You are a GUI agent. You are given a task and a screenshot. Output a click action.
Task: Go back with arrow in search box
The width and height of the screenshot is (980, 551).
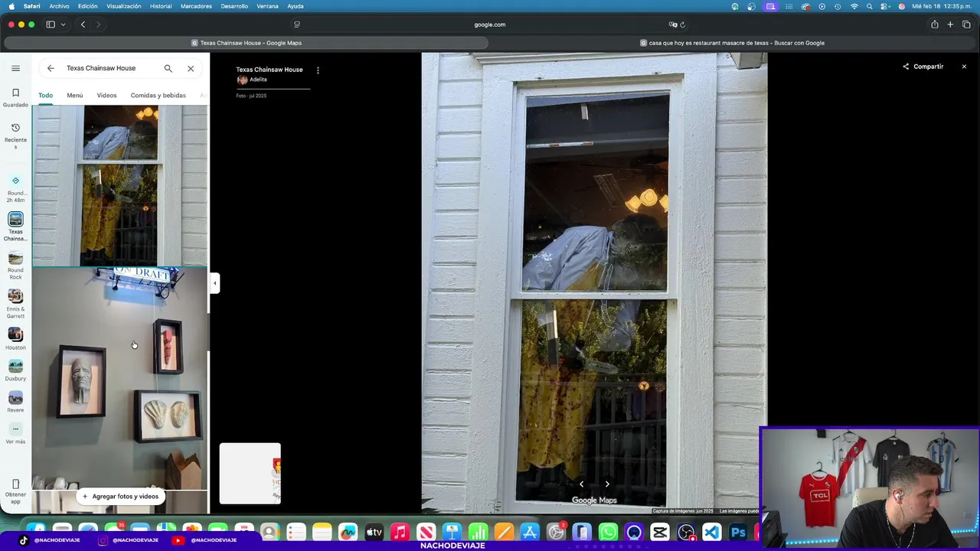(x=51, y=68)
